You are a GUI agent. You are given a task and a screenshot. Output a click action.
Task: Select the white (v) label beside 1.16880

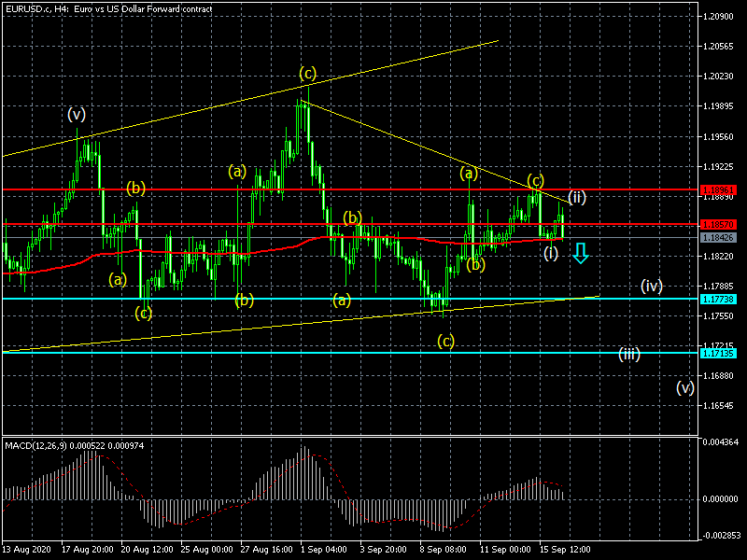685,388
